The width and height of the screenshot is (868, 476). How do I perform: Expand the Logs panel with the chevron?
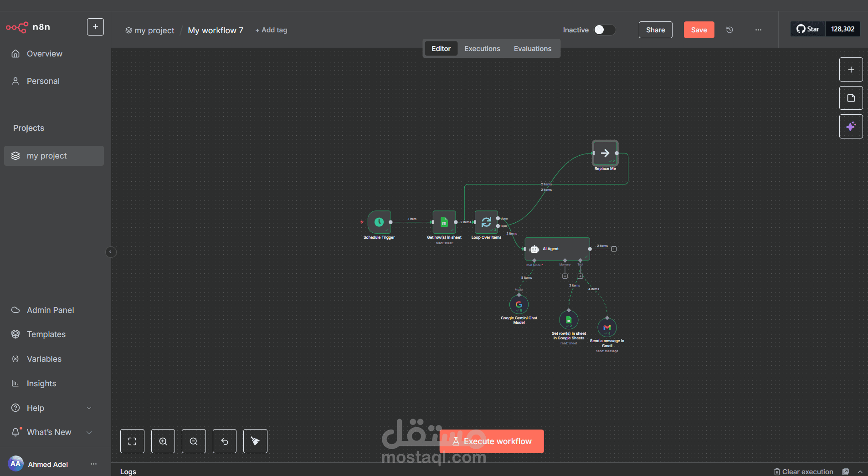860,471
